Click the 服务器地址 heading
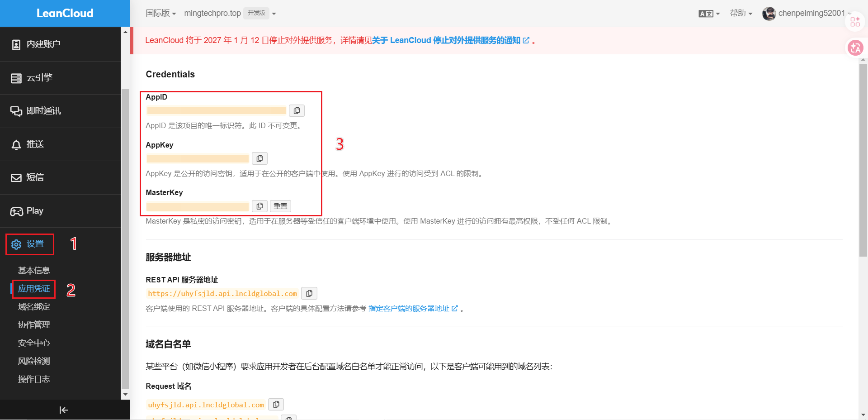This screenshot has width=868, height=420. (168, 257)
